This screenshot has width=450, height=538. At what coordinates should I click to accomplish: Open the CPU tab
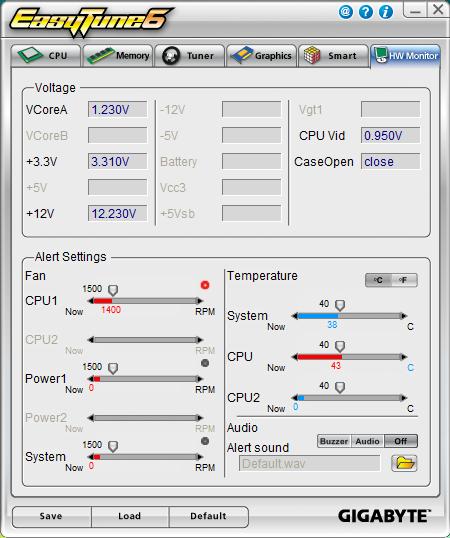(x=46, y=55)
